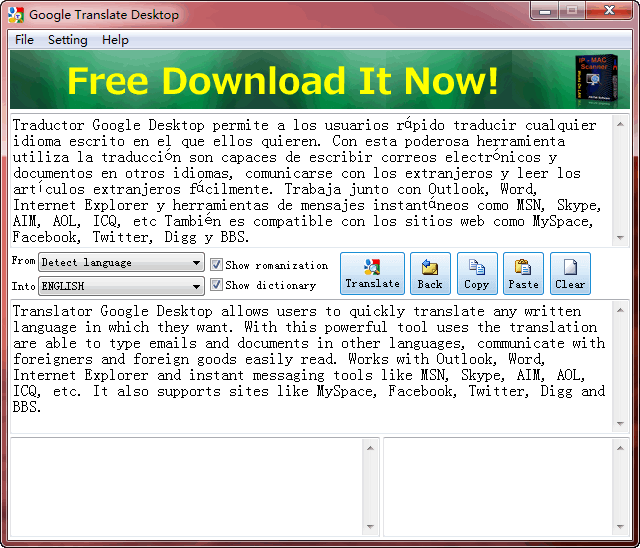Disable the Show dictionary checkbox
The width and height of the screenshot is (640, 548).
pyautogui.click(x=216, y=285)
